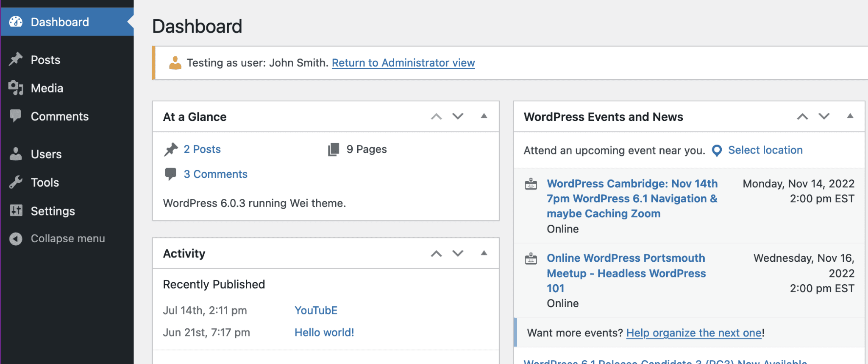Open the YouTubE post link
The width and height of the screenshot is (868, 364).
(316, 311)
